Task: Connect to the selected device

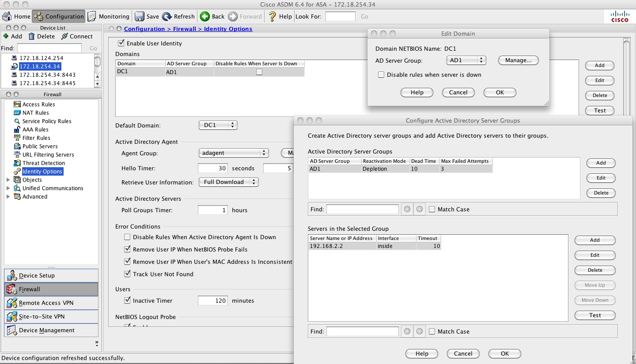Action: tap(77, 36)
